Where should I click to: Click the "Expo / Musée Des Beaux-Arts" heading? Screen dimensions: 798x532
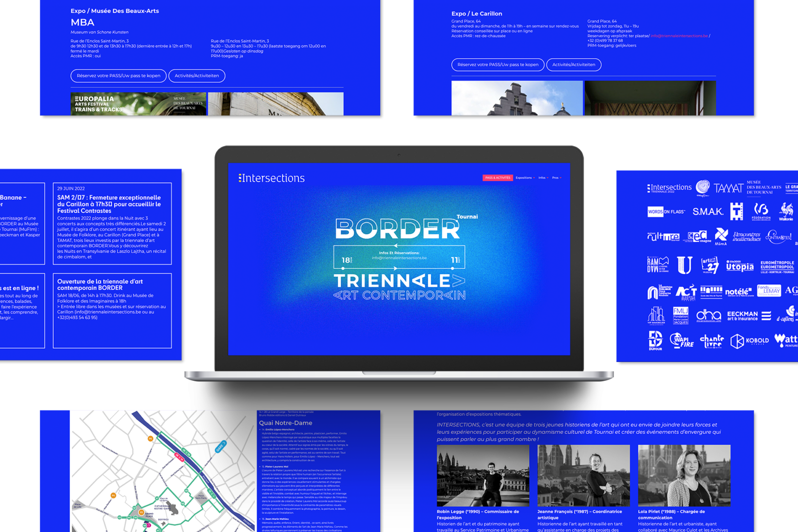click(115, 11)
